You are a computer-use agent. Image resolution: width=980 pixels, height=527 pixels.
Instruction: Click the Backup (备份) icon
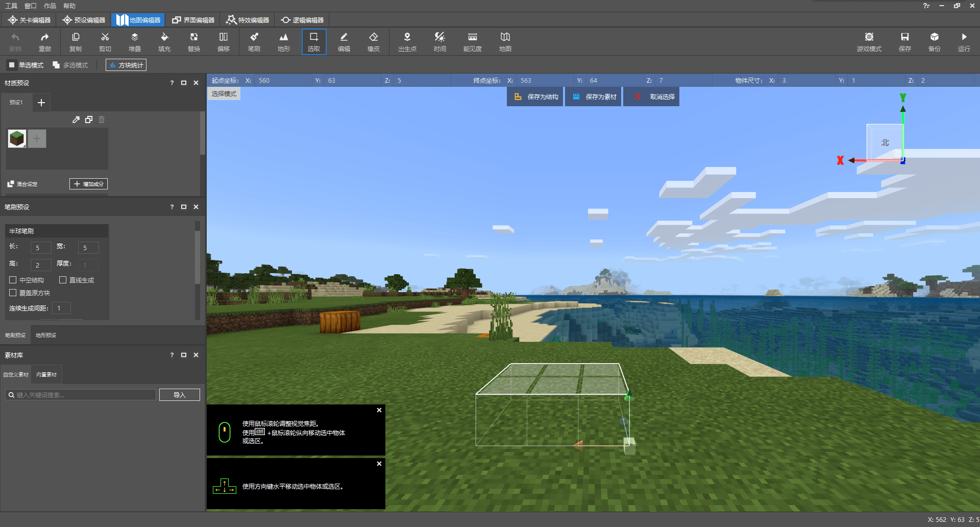[x=935, y=41]
